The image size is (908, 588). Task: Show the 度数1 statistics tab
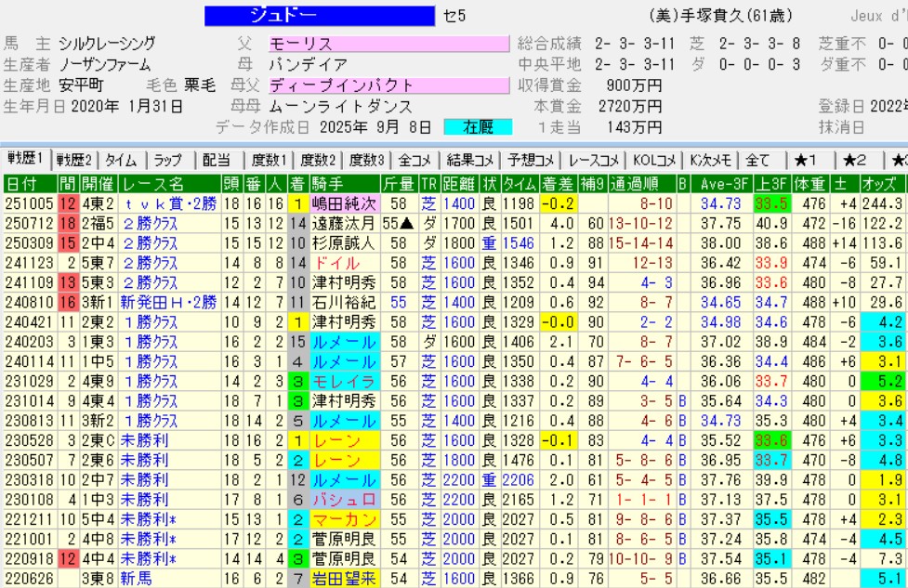click(267, 159)
